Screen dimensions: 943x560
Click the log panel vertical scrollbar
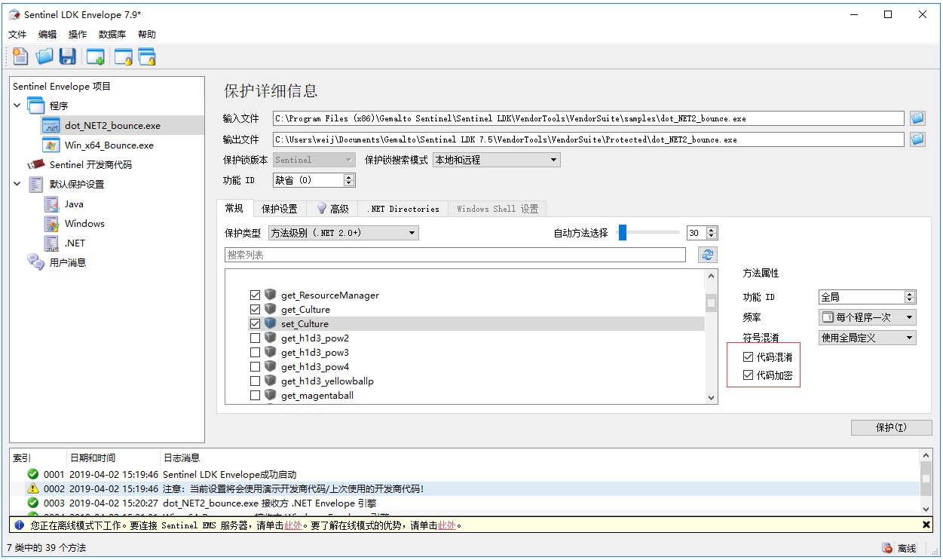point(926,482)
